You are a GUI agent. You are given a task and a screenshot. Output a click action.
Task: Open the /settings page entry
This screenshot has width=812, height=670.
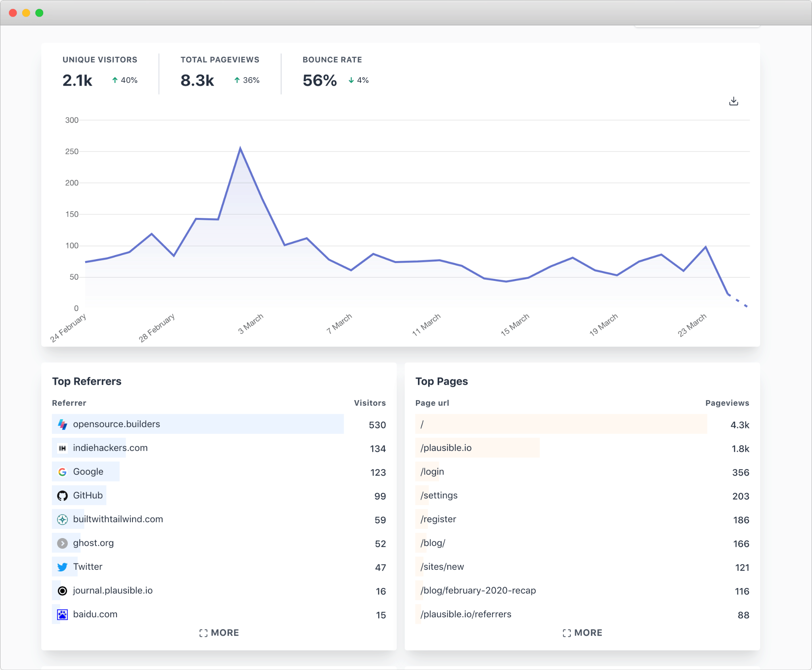point(439,495)
